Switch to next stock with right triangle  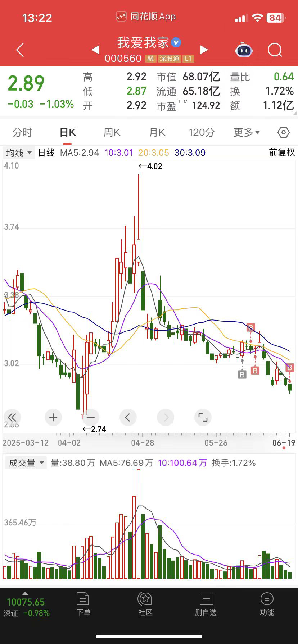[x=204, y=50]
